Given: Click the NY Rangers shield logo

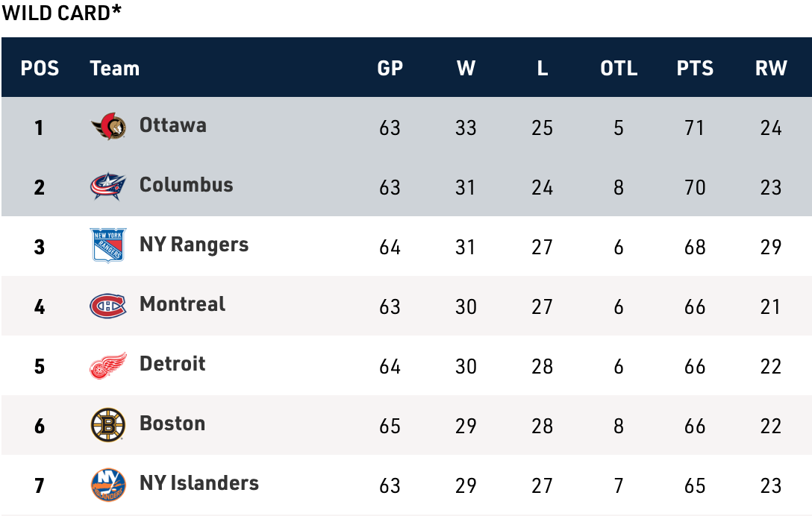Looking at the screenshot, I should click(x=108, y=246).
